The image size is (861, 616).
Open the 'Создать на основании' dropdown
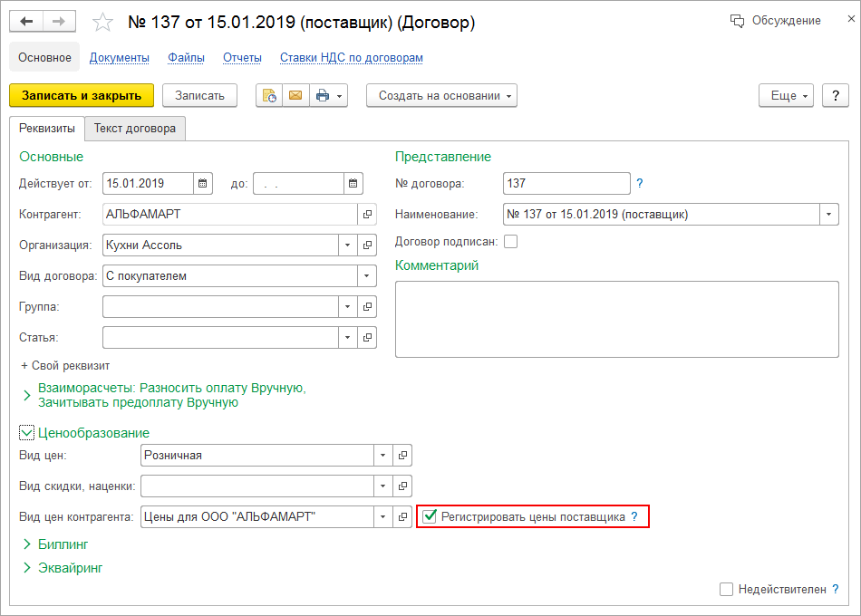(441, 95)
